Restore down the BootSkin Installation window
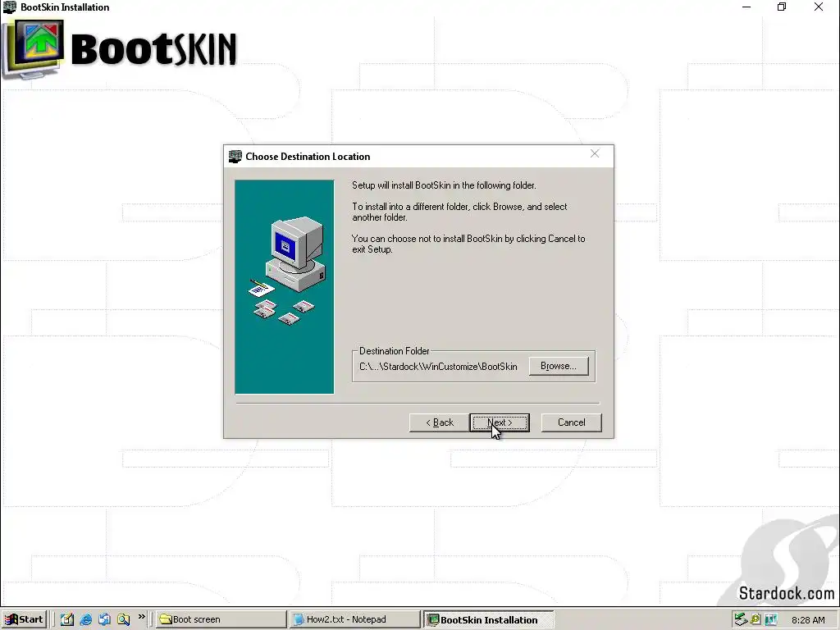Screen dimensions: 840x630 782,7
